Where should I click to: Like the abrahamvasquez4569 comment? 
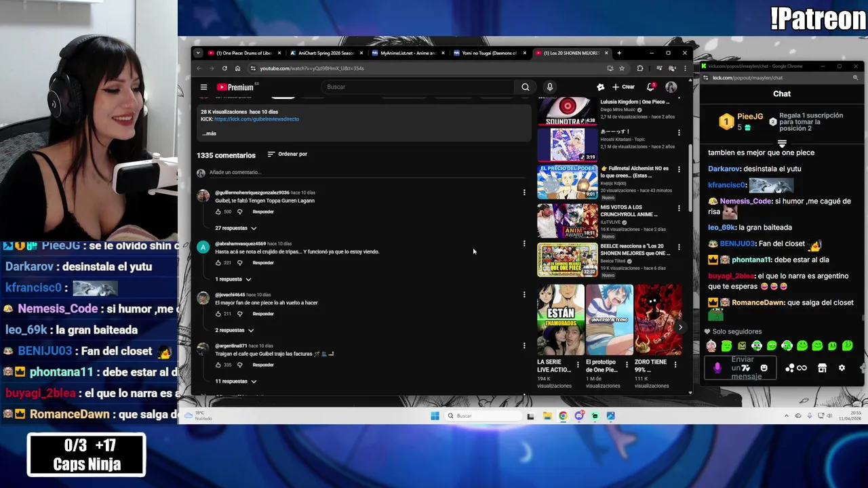point(218,262)
